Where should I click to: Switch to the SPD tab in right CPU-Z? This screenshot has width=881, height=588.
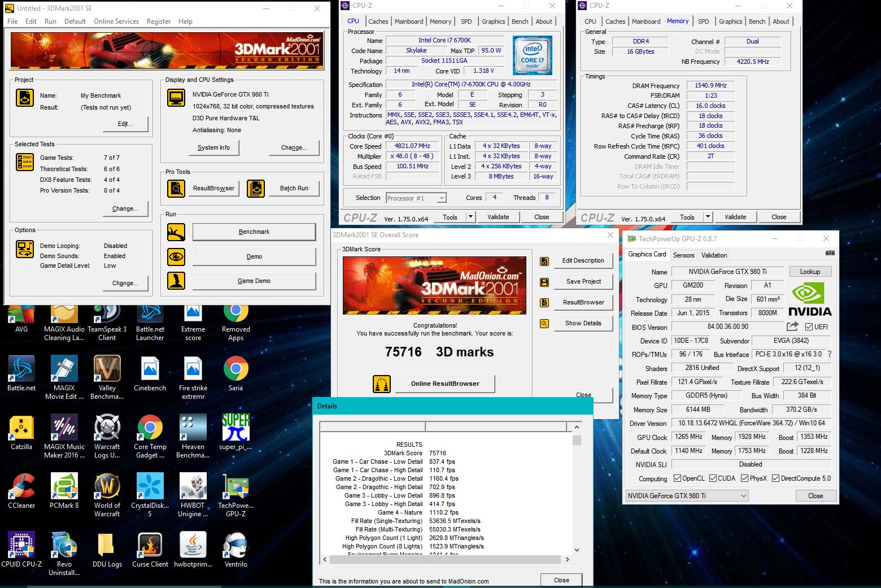point(703,21)
